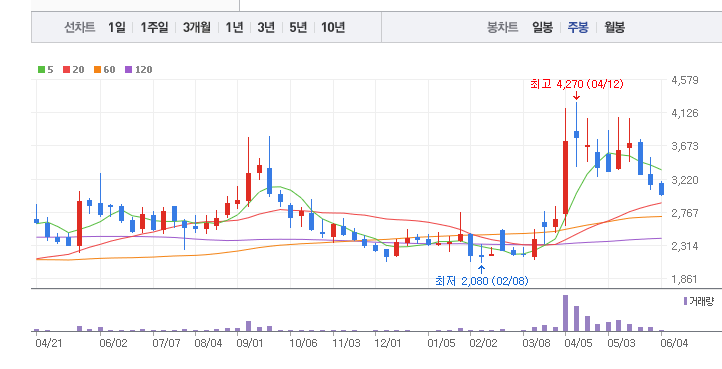The width and height of the screenshot is (722, 369).
Task: Click the 06/04 date axis label
Action: click(674, 344)
